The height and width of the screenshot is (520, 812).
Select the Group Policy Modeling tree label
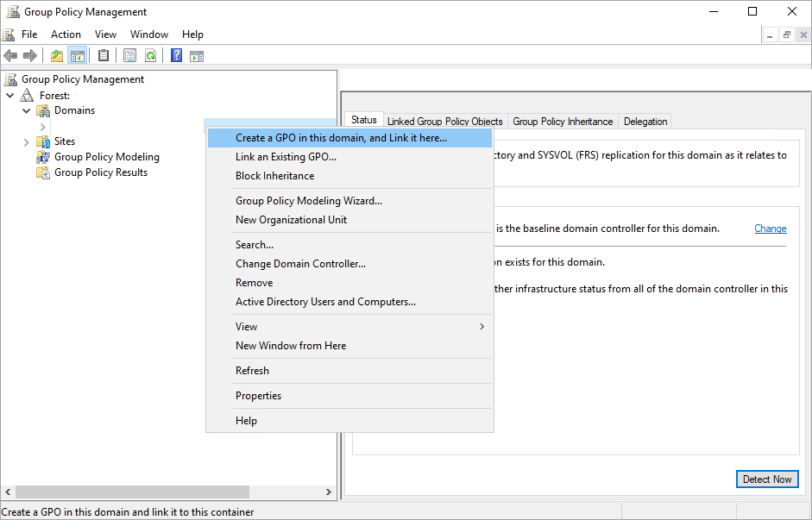click(107, 157)
